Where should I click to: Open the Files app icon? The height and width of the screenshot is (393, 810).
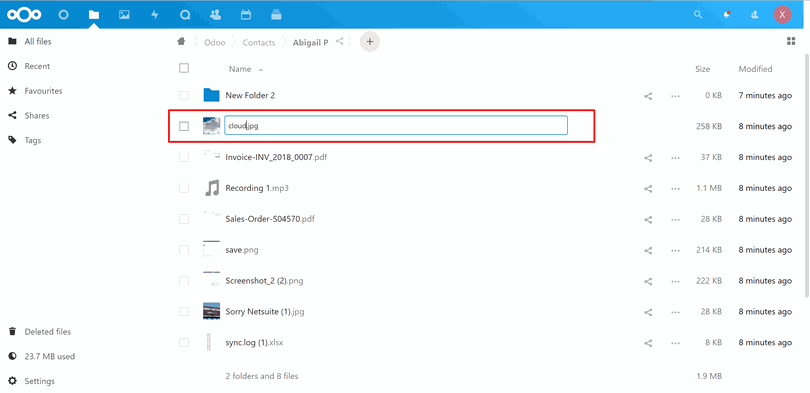(x=94, y=15)
